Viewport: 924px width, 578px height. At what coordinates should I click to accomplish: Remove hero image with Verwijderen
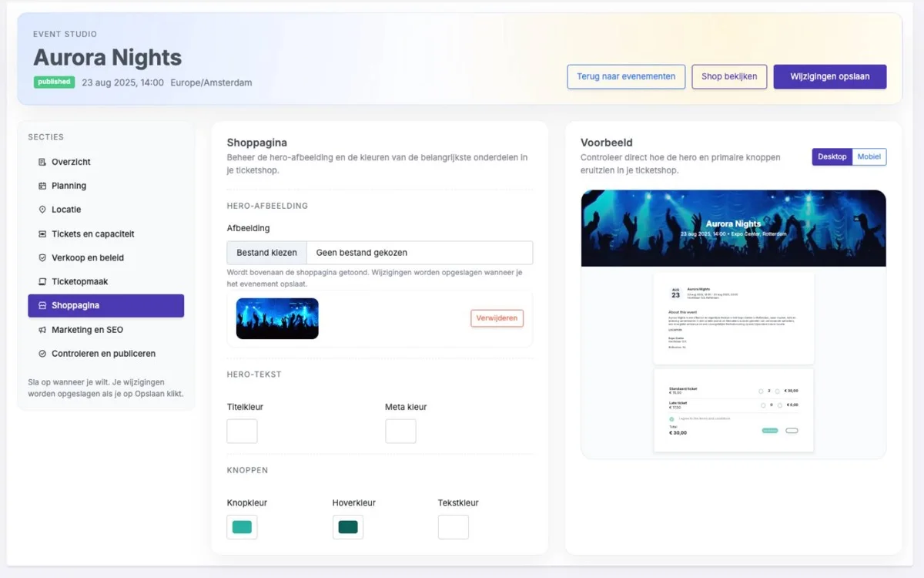pyautogui.click(x=497, y=318)
